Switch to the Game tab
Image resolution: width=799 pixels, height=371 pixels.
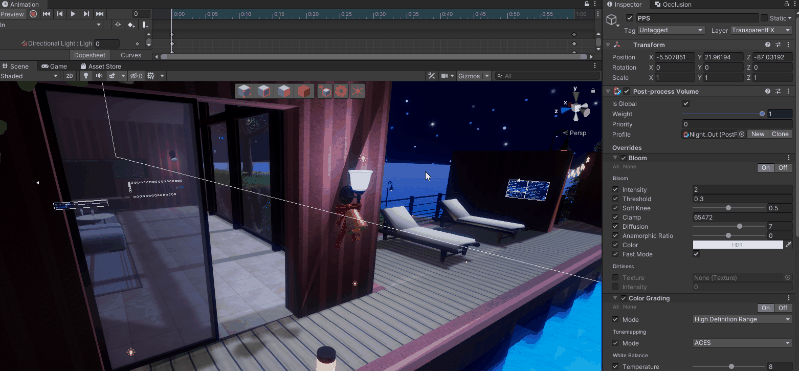tap(55, 66)
